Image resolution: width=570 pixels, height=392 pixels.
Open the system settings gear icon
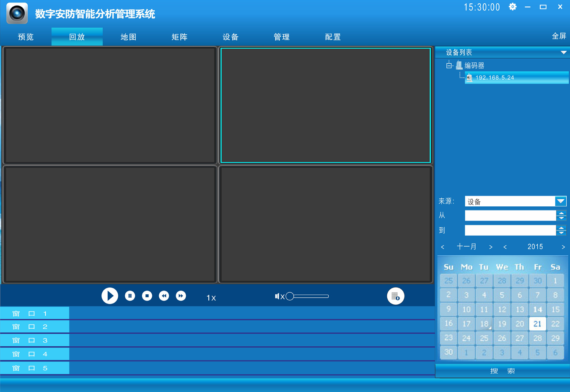coord(513,7)
